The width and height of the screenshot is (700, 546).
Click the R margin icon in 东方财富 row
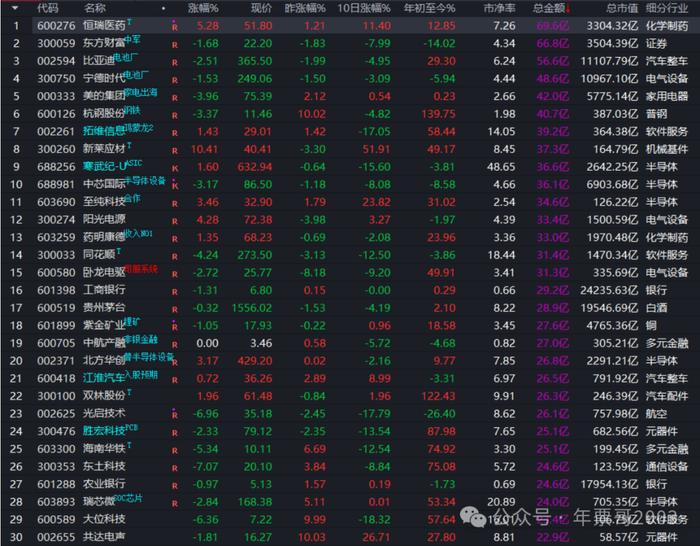coord(175,45)
